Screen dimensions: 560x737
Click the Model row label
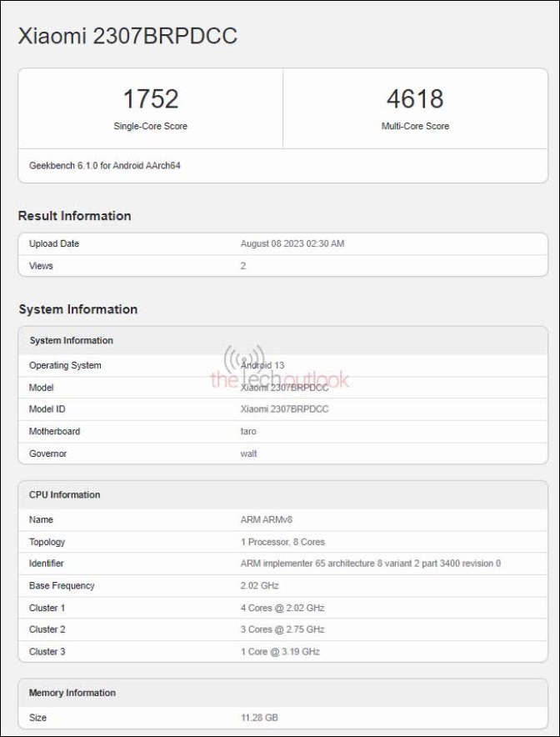click(x=42, y=388)
